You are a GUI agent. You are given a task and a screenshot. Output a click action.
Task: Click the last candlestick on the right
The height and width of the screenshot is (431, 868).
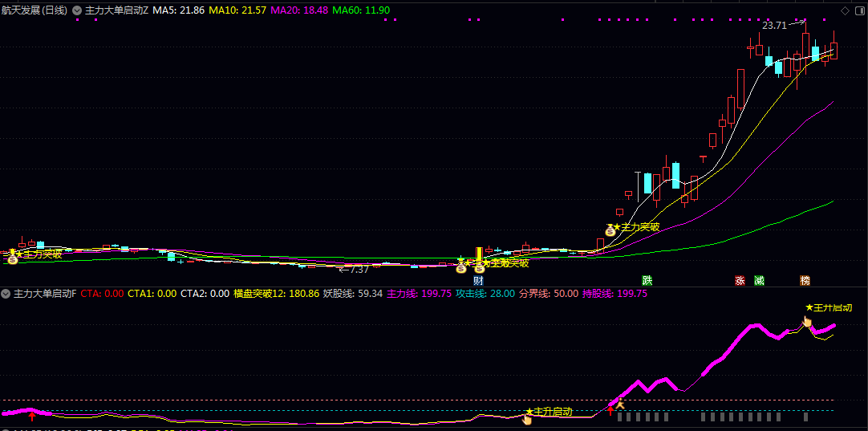pyautogui.click(x=834, y=50)
